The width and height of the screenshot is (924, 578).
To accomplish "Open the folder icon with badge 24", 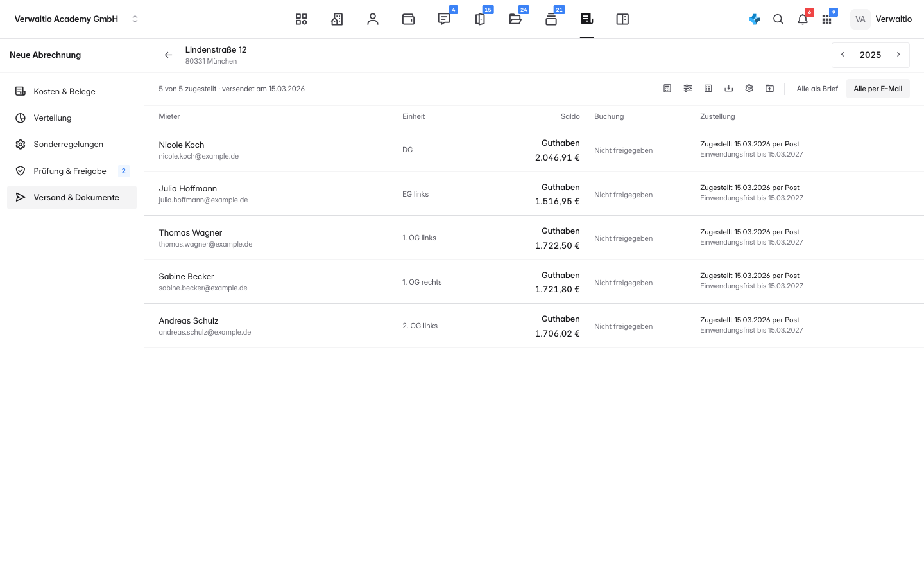I will point(515,19).
